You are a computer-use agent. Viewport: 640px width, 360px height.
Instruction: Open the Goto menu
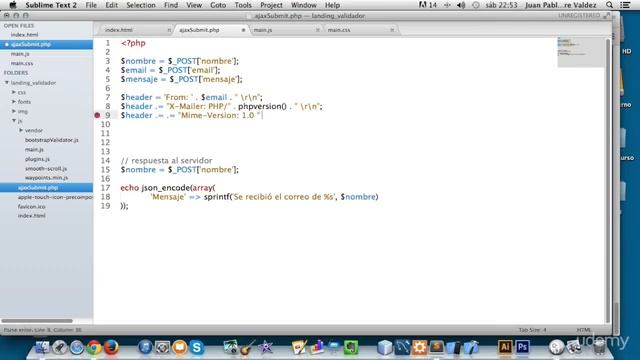(218, 5)
